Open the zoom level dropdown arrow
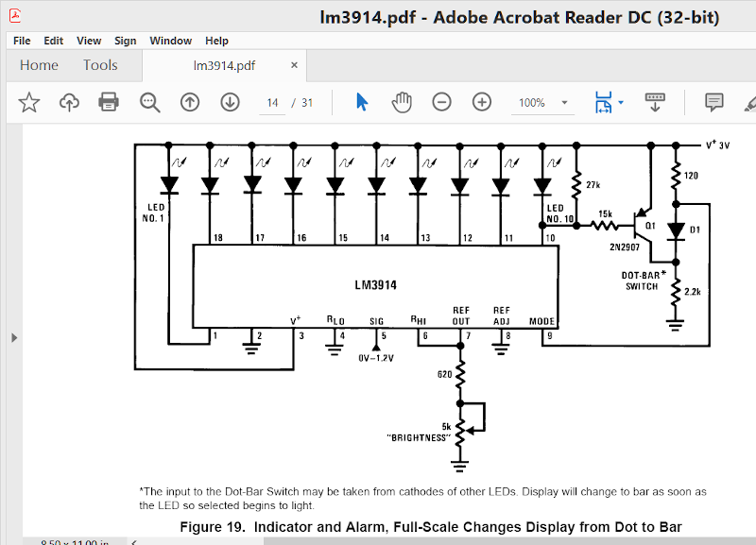Viewport: 756px width, 545px height. click(x=564, y=103)
